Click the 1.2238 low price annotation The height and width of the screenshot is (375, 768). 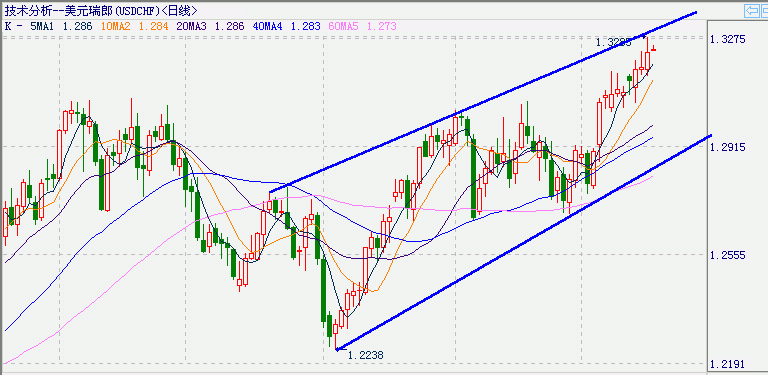(365, 355)
